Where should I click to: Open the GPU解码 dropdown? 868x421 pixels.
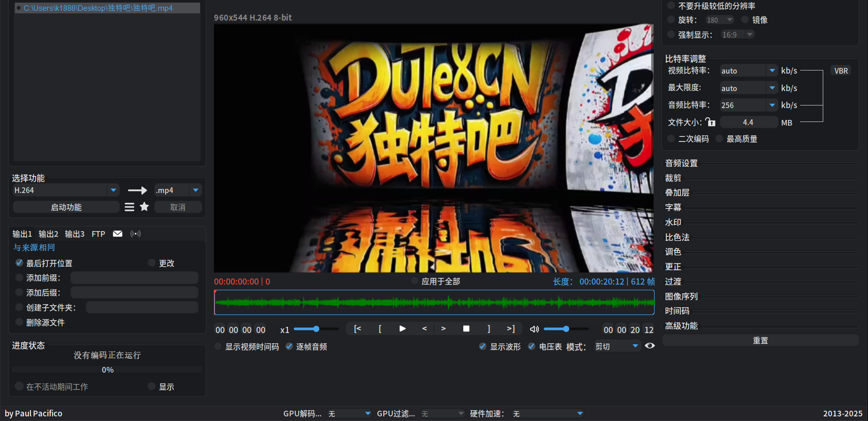350,413
